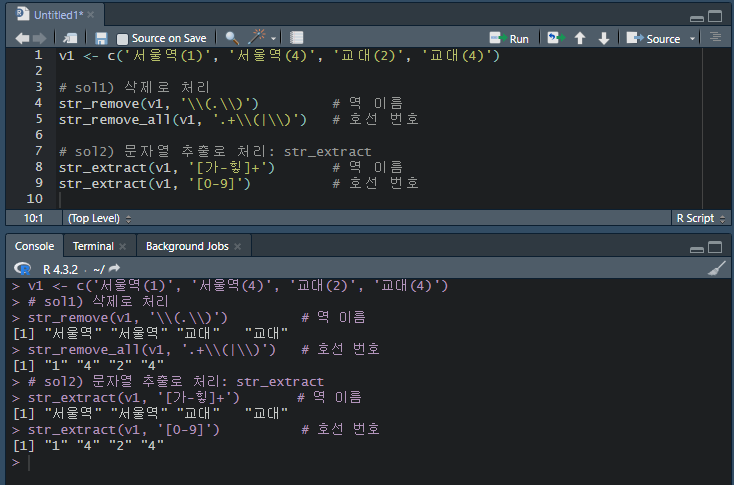Switch to Background Jobs tab
This screenshot has width=734, height=485.
click(x=187, y=246)
